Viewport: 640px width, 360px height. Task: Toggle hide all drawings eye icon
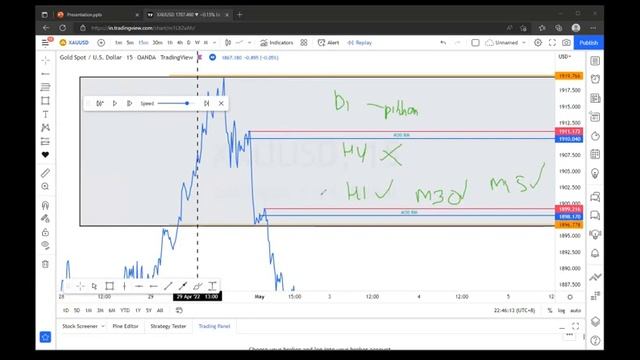(45, 245)
